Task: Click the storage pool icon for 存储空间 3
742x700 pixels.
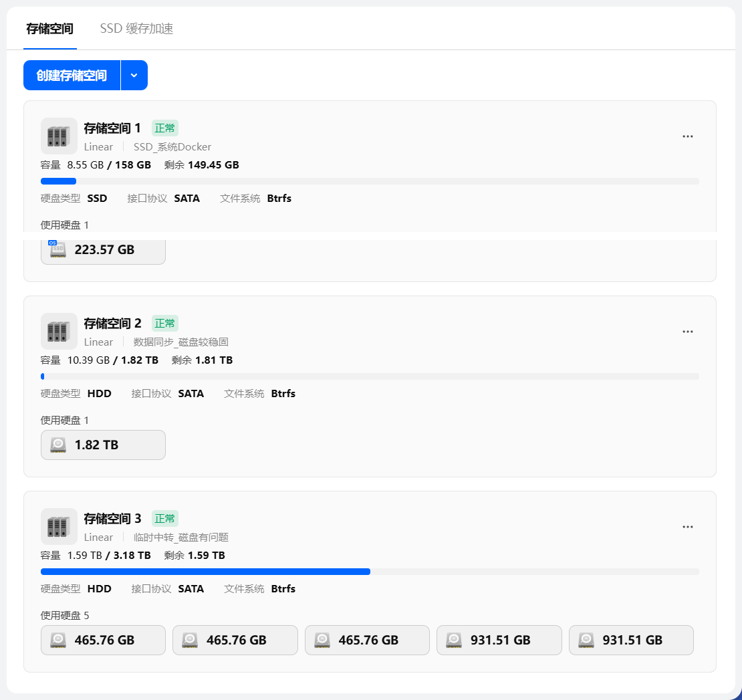Action: pyautogui.click(x=59, y=527)
